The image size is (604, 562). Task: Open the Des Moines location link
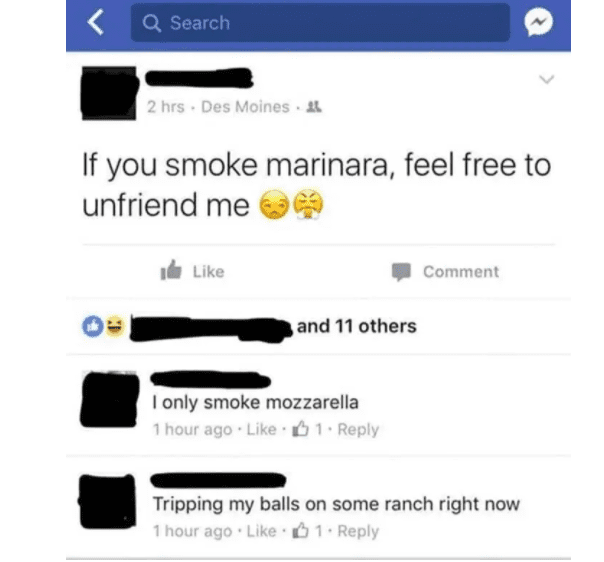tap(245, 107)
